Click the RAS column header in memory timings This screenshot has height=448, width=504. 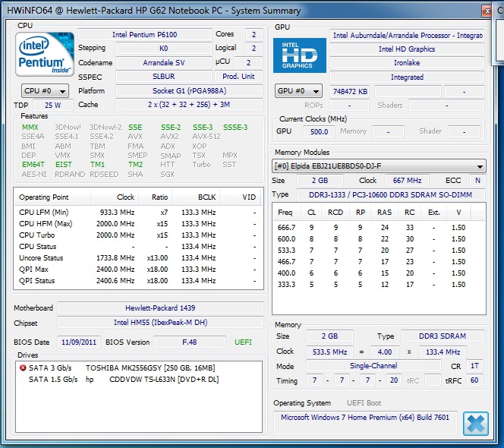(x=384, y=213)
